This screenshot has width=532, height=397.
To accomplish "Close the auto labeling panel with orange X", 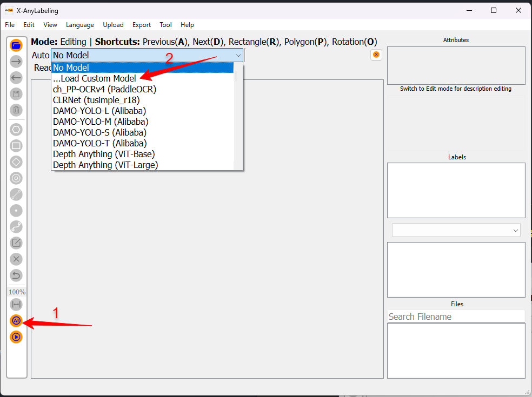I will coord(376,55).
